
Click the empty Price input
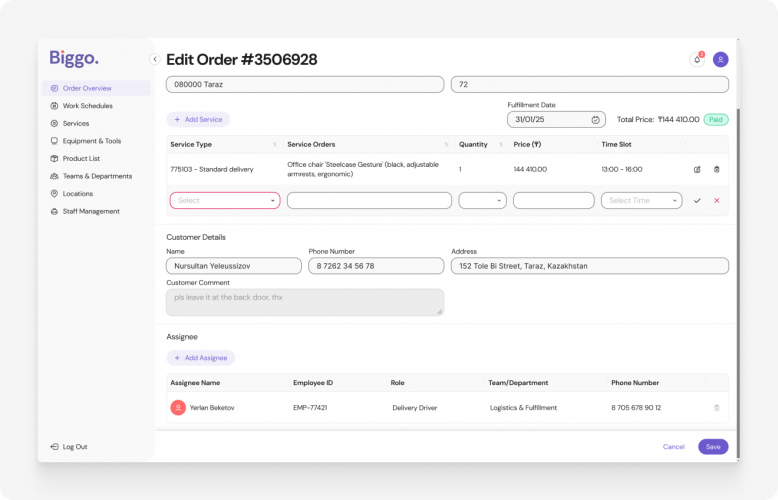click(554, 200)
